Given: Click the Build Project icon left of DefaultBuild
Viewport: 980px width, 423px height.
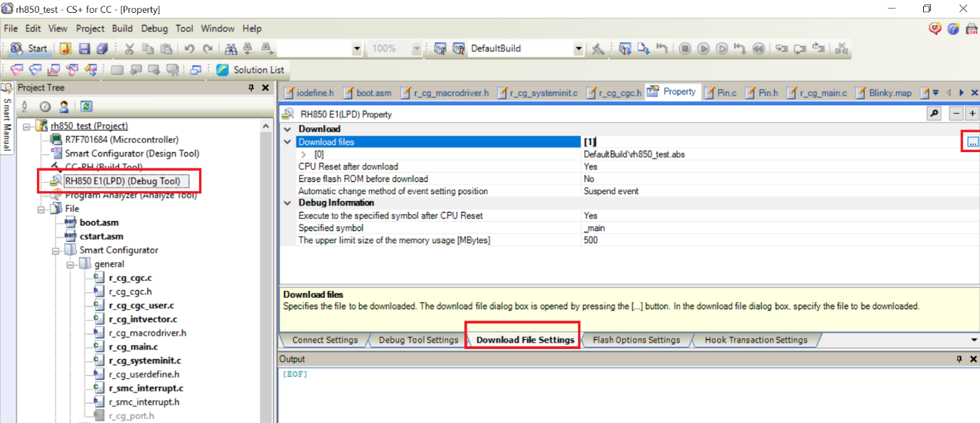Looking at the screenshot, I should click(440, 49).
